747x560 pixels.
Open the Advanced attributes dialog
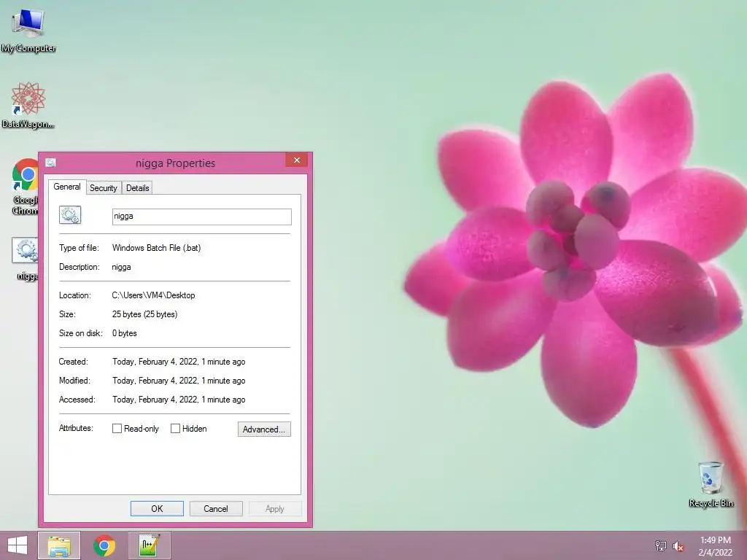pyautogui.click(x=264, y=429)
